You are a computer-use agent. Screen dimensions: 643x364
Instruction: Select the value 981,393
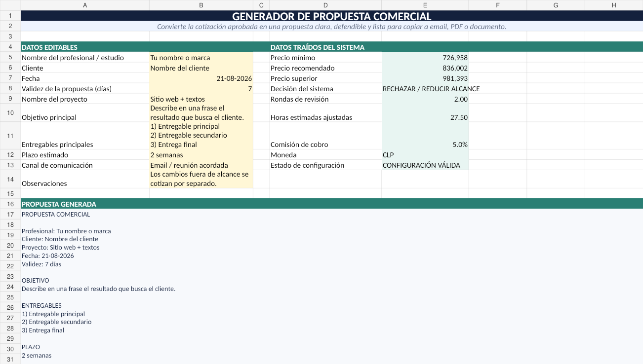[425, 78]
